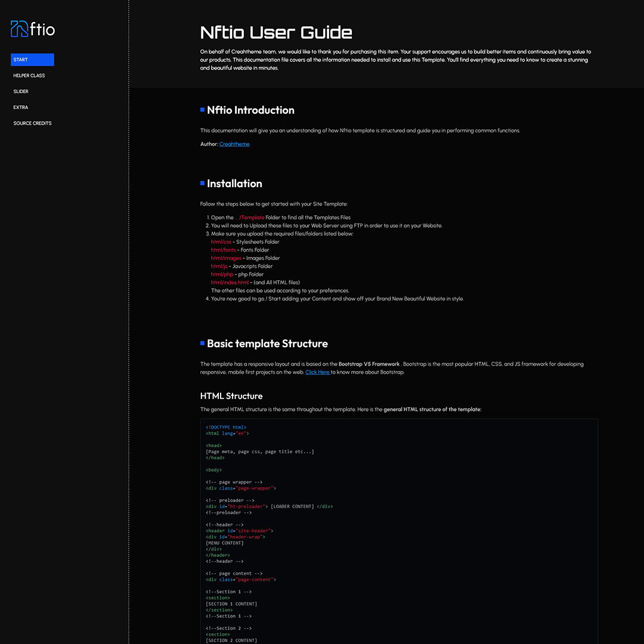644x644 pixels.
Task: Open the EXTRA sidebar item
Action: 21,107
